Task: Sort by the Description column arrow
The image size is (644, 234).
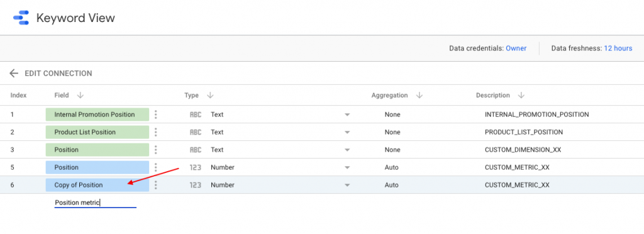Action: [521, 95]
